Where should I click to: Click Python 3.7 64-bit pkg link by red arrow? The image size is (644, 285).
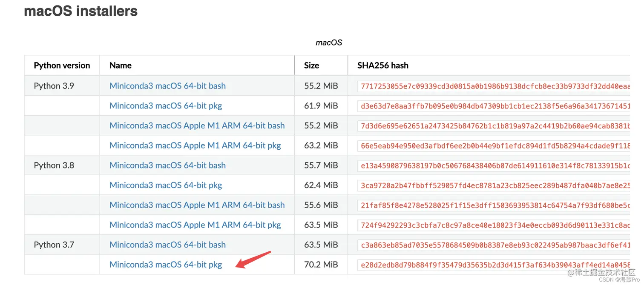point(166,265)
